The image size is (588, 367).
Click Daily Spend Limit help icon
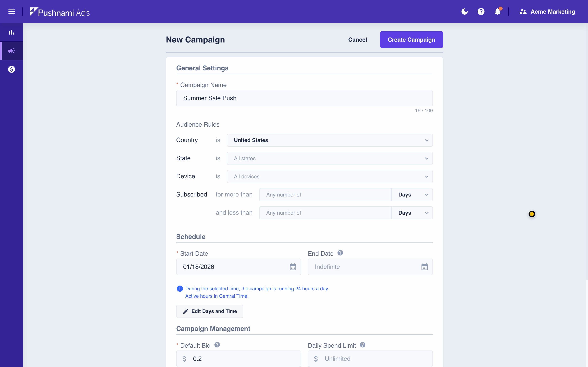click(362, 345)
